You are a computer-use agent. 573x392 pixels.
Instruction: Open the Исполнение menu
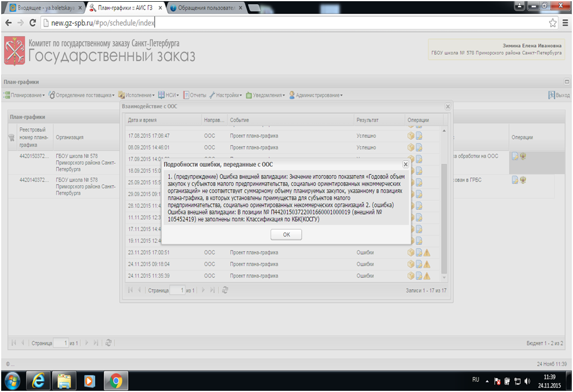pos(136,95)
